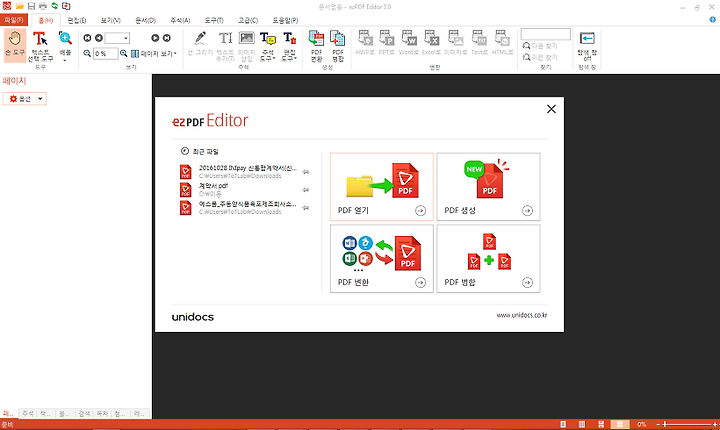The image size is (720, 430).
Task: Select the text selection tool (텍스트 선택 도구)
Action: (40, 46)
